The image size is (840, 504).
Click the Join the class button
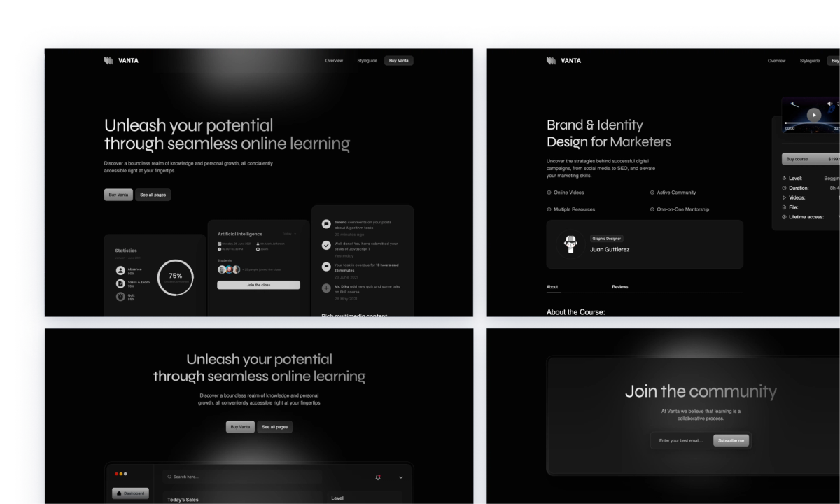coord(258,285)
